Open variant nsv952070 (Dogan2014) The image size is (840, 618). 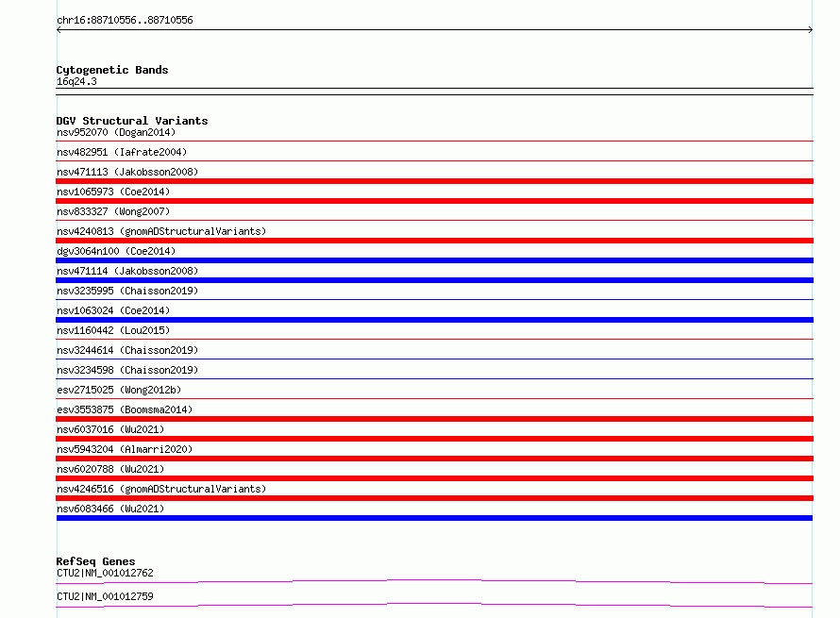coord(116,132)
